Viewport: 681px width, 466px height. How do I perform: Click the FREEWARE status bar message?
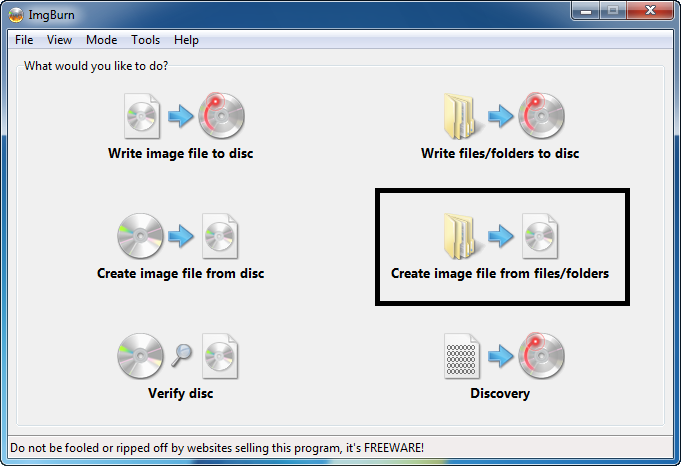217,448
